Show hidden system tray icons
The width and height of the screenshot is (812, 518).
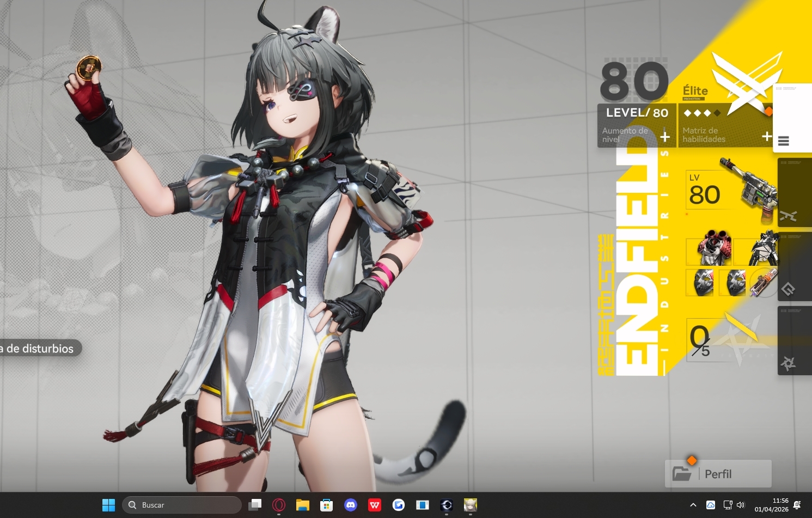point(693,505)
